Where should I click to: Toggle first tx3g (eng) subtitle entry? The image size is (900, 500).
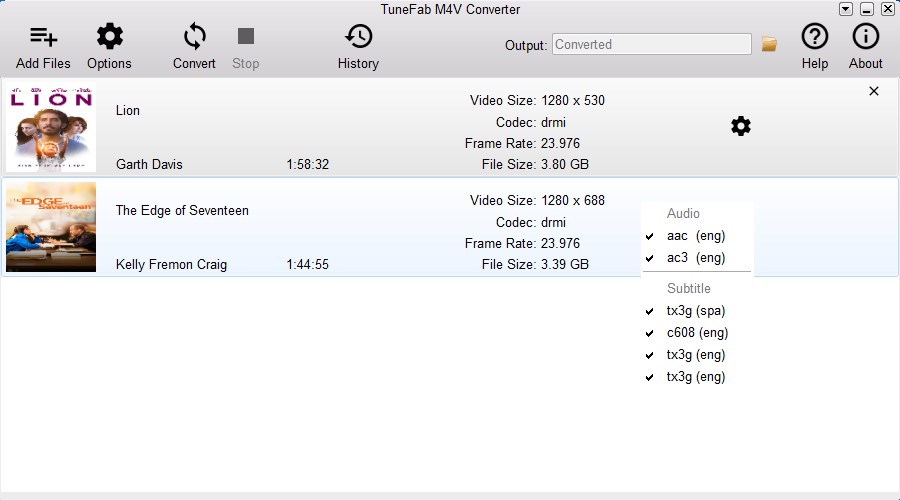pos(696,355)
